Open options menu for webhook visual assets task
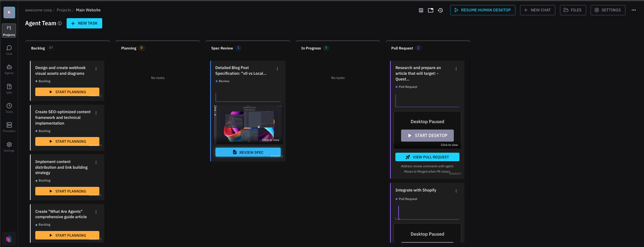The image size is (644, 247). 96,69
